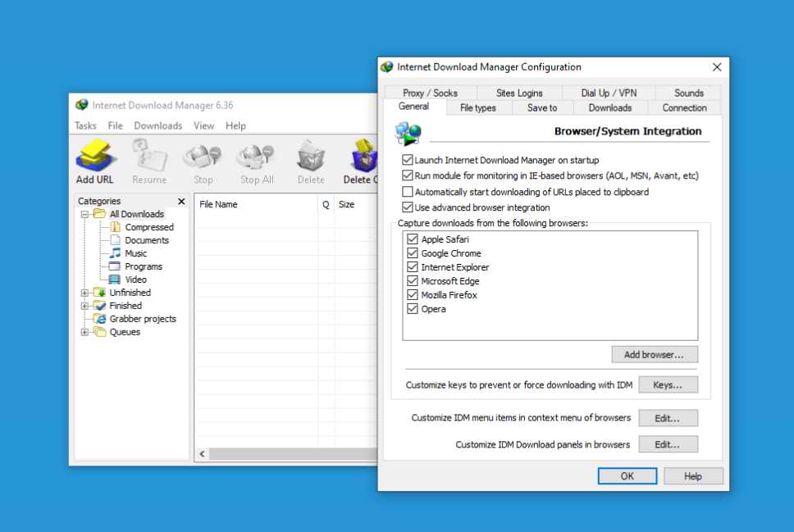The width and height of the screenshot is (794, 532).
Task: Click Edit... for context menu items
Action: (668, 418)
